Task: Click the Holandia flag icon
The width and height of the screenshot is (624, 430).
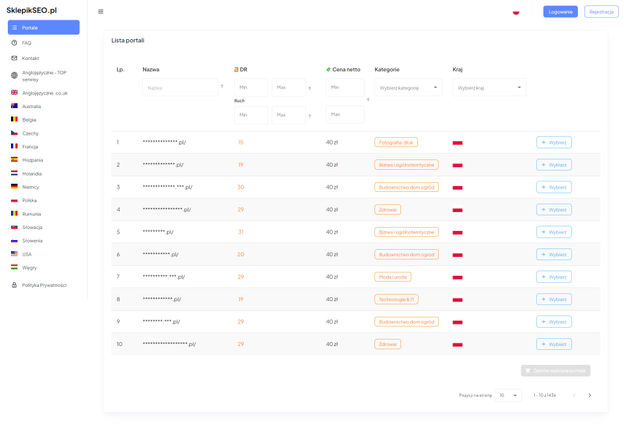Action: [14, 173]
